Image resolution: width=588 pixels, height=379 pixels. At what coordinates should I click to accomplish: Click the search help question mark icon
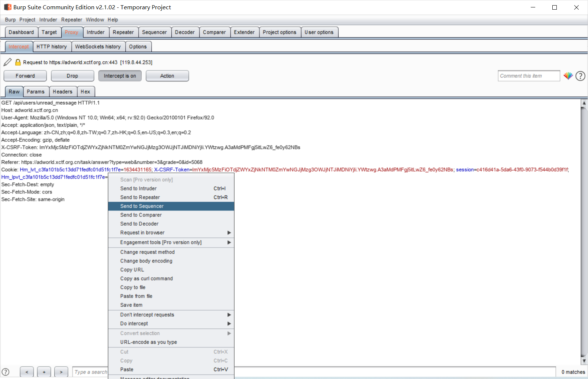6,372
